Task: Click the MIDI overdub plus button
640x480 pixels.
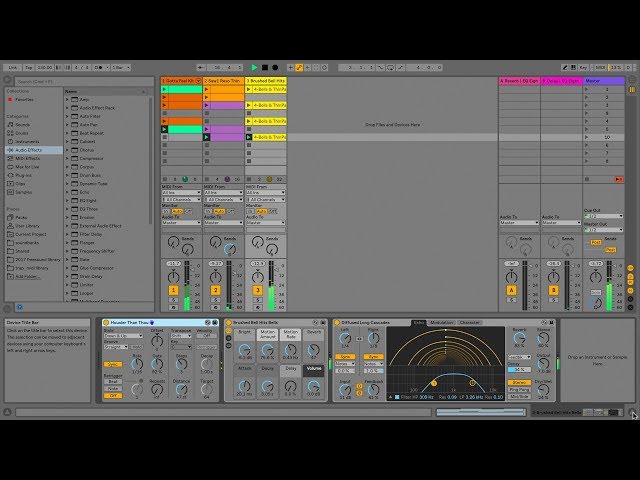Action: (290, 67)
